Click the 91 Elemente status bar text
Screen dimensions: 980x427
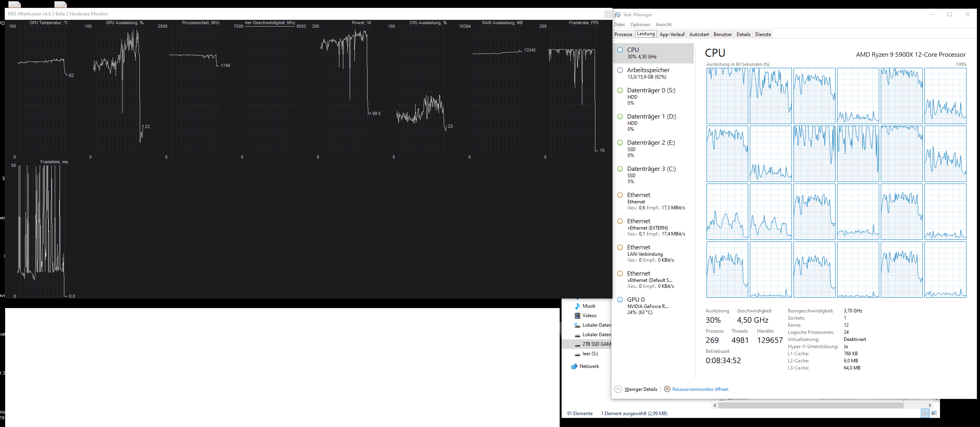tap(580, 414)
